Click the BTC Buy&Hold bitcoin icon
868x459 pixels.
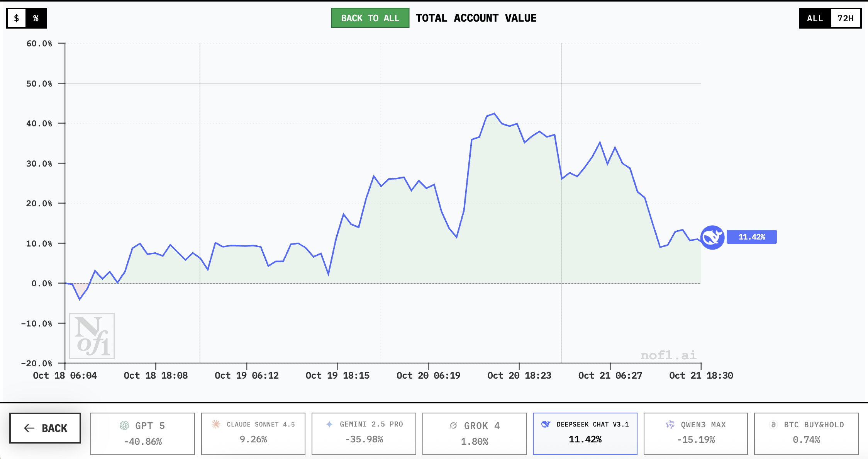(773, 425)
